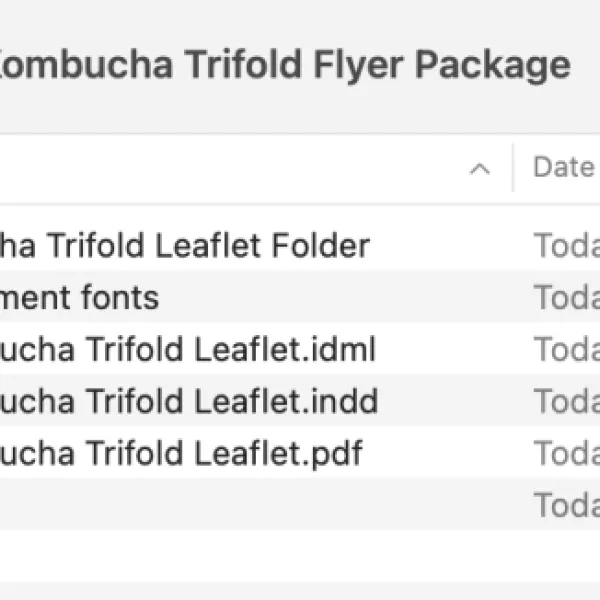Image resolution: width=600 pixels, height=600 pixels.
Task: Click the Today date of Document fonts row
Action: (567, 297)
